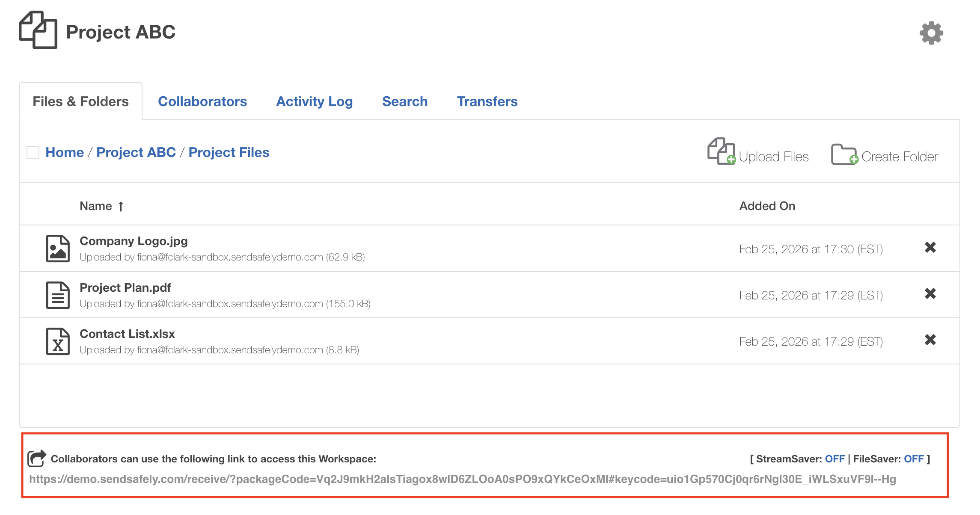Click the Create Folder icon
The height and width of the screenshot is (515, 980).
click(x=844, y=154)
